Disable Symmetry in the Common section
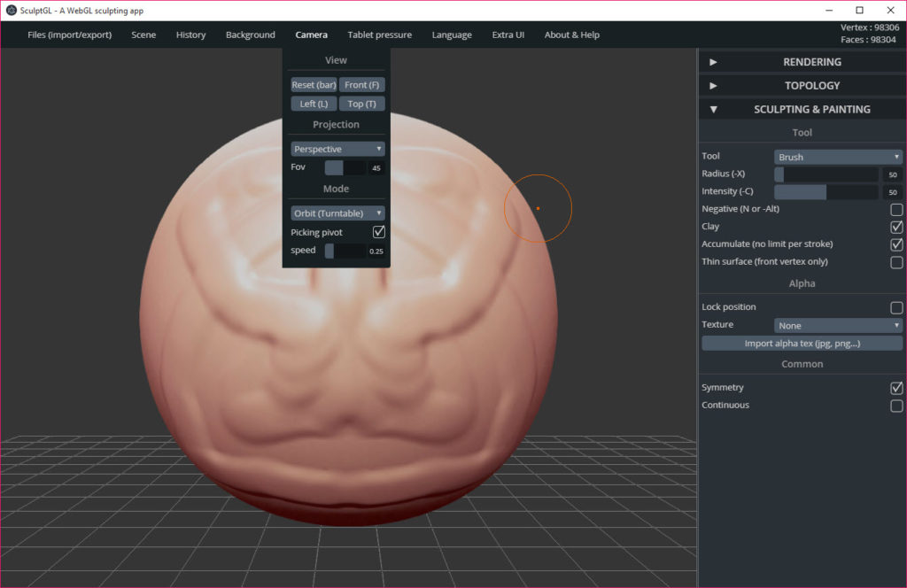 895,387
